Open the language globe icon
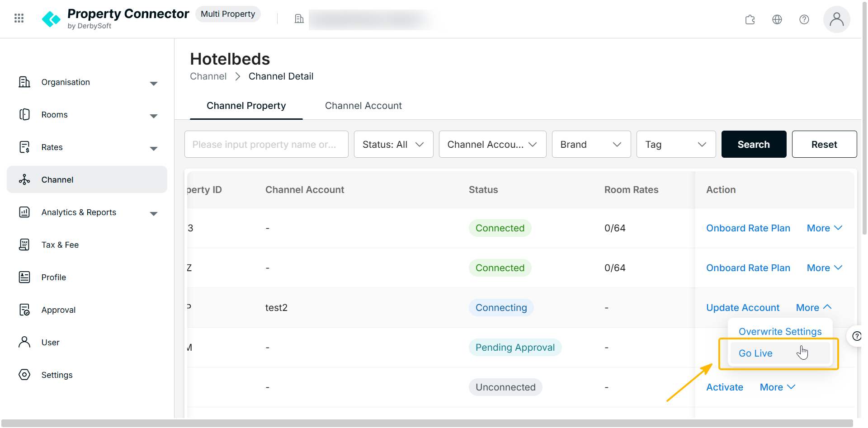The width and height of the screenshot is (868, 428). click(777, 19)
